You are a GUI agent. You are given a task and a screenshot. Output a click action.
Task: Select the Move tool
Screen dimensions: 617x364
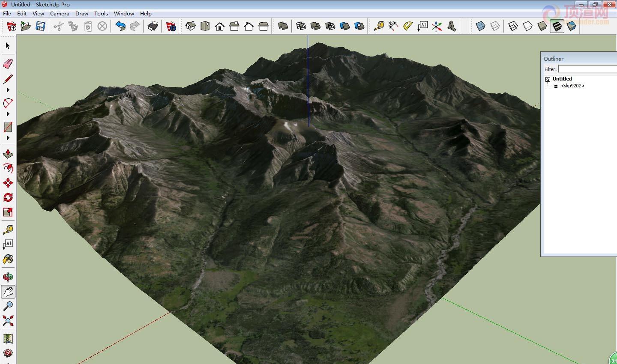8,183
